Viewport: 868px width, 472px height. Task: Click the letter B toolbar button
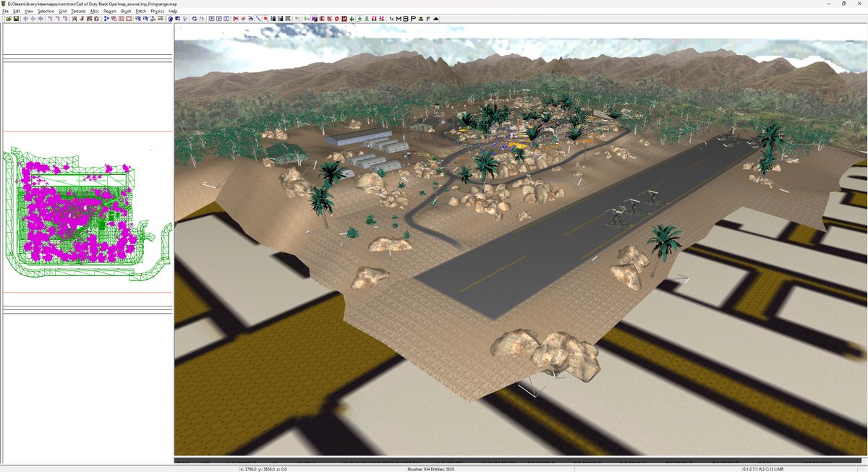pos(406,19)
